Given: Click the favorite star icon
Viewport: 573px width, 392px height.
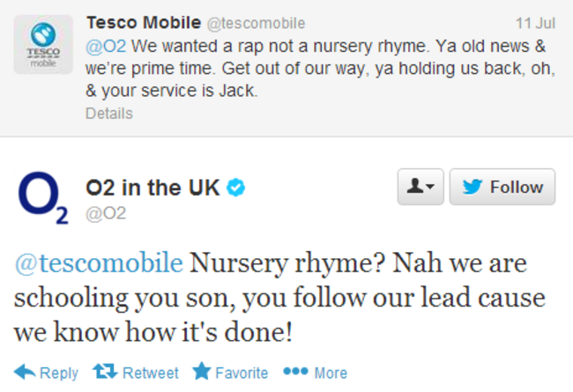Looking at the screenshot, I should [x=202, y=371].
